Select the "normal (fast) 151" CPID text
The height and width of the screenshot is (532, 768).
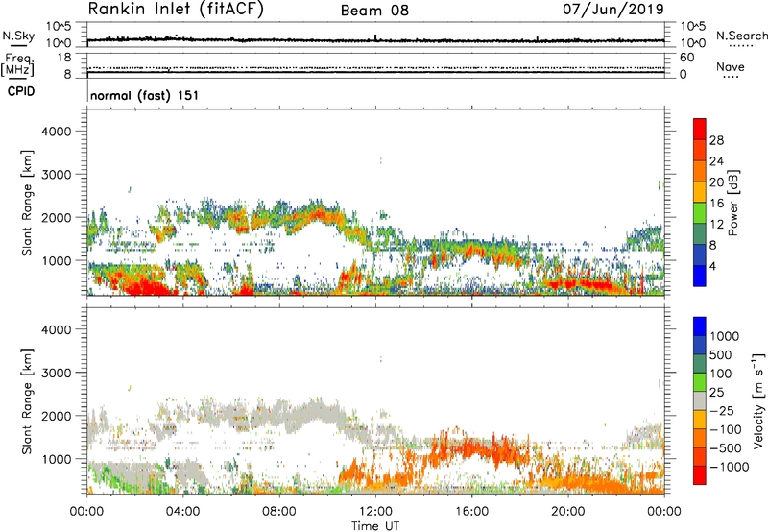pyautogui.click(x=145, y=95)
